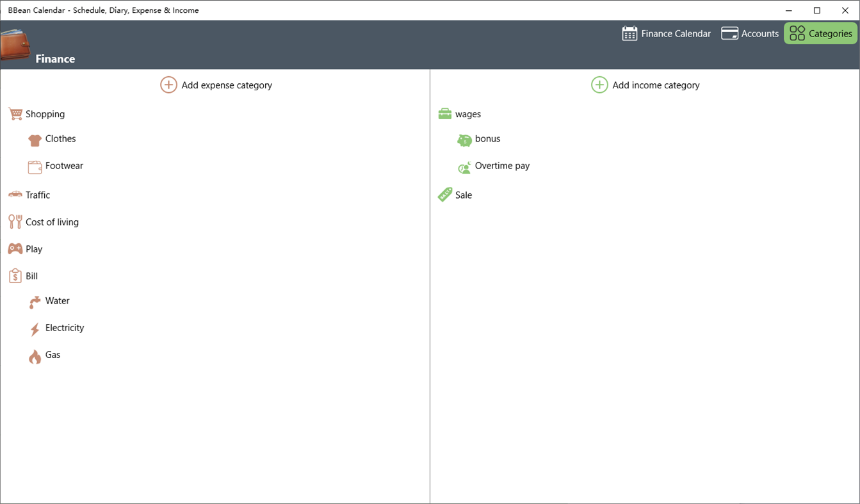Click the Footwear shoebox icon
The width and height of the screenshot is (860, 504).
[x=35, y=166]
